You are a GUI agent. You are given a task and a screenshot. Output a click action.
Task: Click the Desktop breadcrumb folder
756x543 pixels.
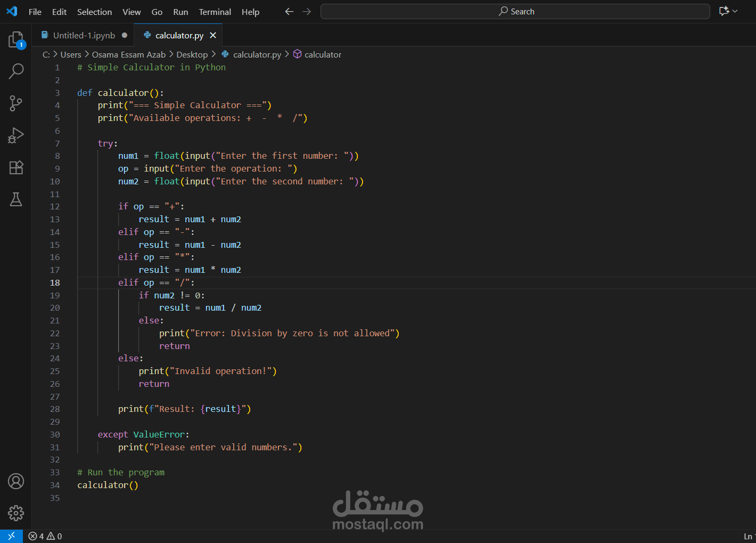pyautogui.click(x=192, y=54)
